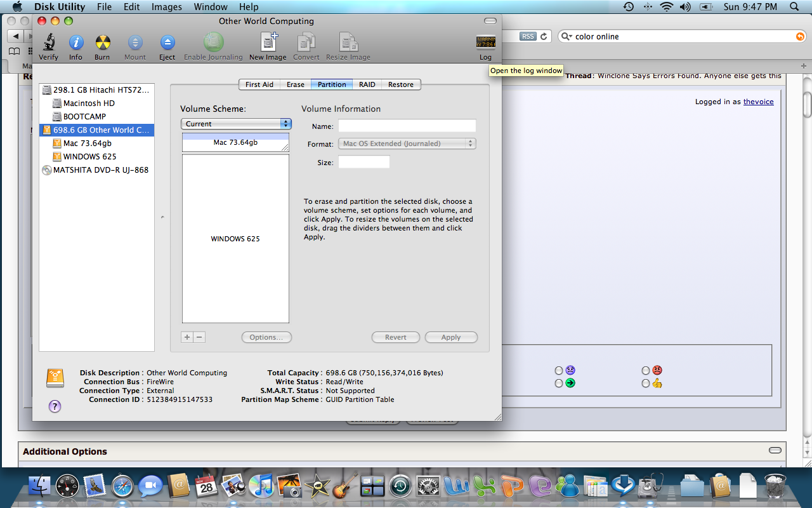Open System Preferences from the Dock

[428, 486]
